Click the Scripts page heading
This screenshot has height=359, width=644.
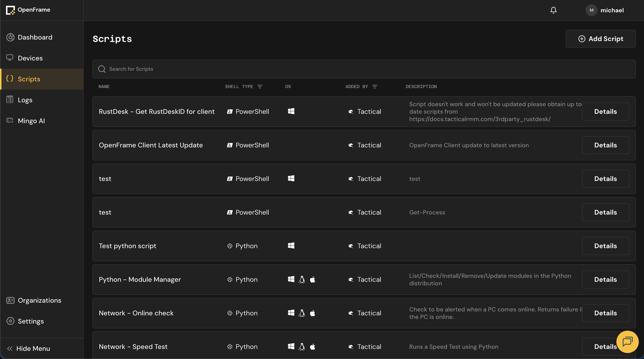tap(112, 39)
